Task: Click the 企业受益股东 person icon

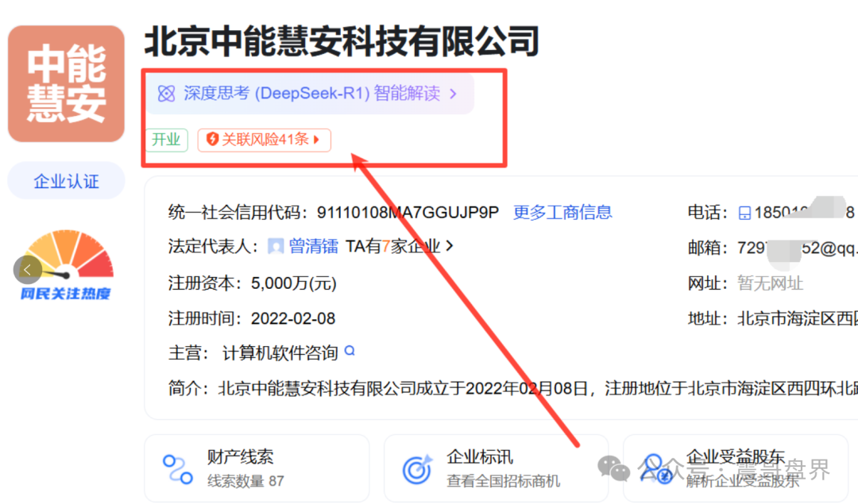Action: 657,469
